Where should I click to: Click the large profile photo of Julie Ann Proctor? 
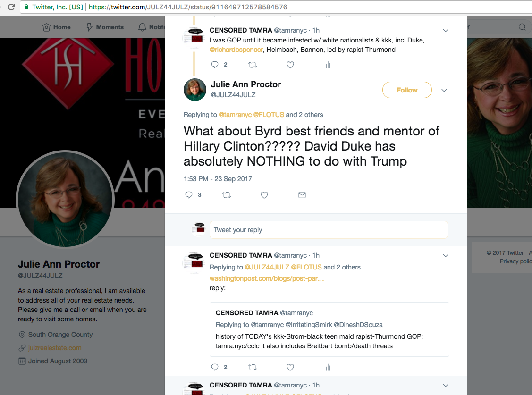65,199
